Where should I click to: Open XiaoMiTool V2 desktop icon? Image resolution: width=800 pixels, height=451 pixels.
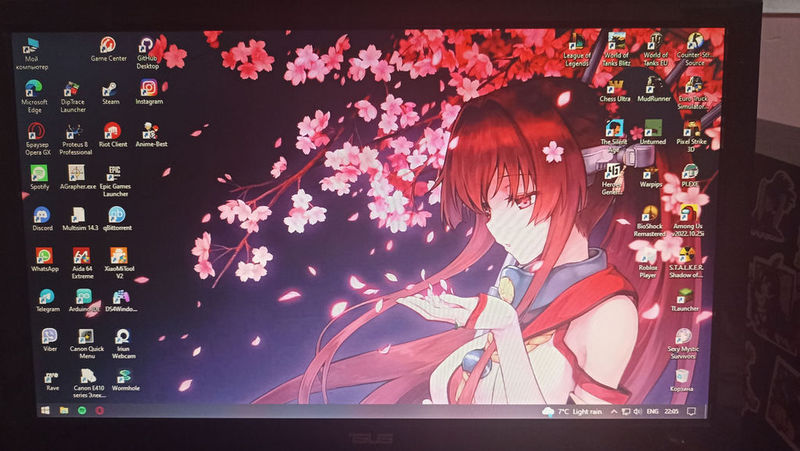point(119,262)
